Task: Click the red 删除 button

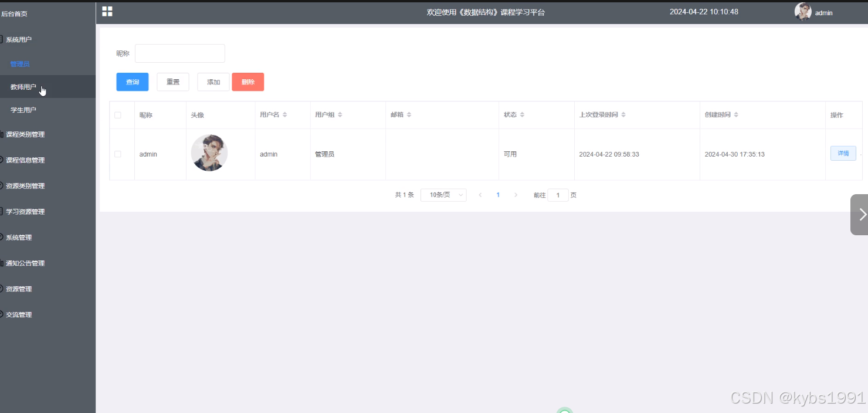Action: (x=248, y=82)
